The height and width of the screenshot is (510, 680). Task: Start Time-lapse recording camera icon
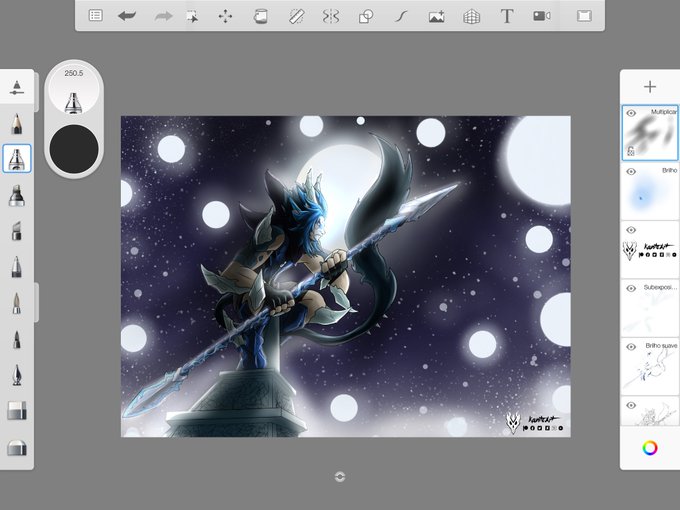542,16
